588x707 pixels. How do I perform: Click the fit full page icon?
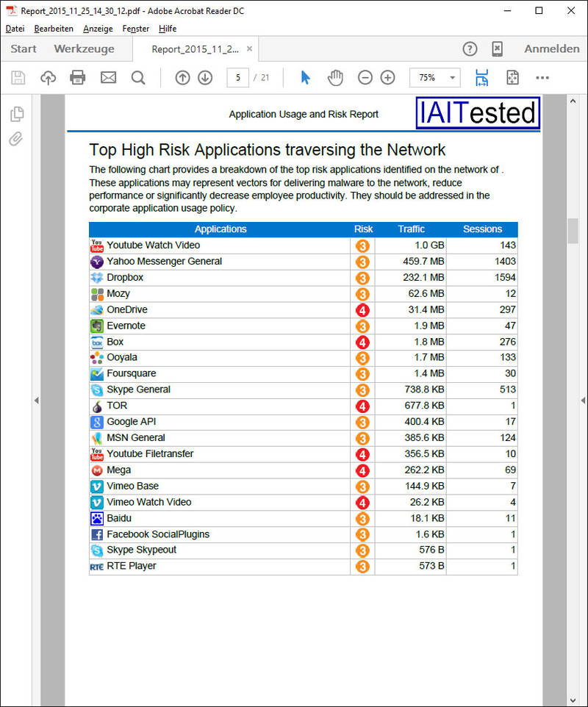[513, 78]
